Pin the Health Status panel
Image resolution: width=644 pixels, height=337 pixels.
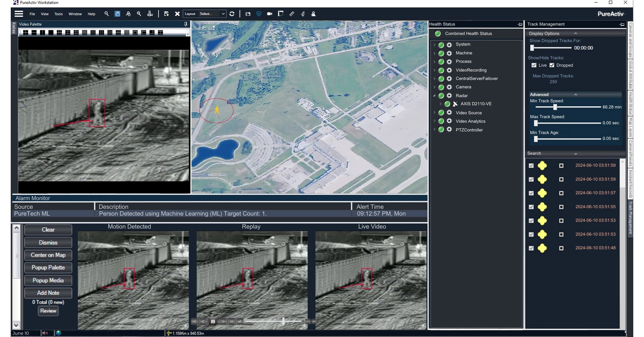(x=520, y=24)
